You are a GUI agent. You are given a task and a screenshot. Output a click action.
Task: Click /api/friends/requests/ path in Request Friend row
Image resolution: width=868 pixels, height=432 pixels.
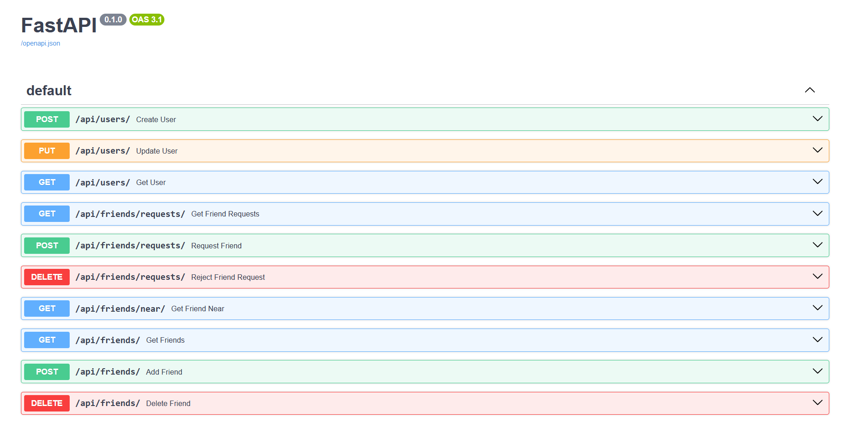130,246
